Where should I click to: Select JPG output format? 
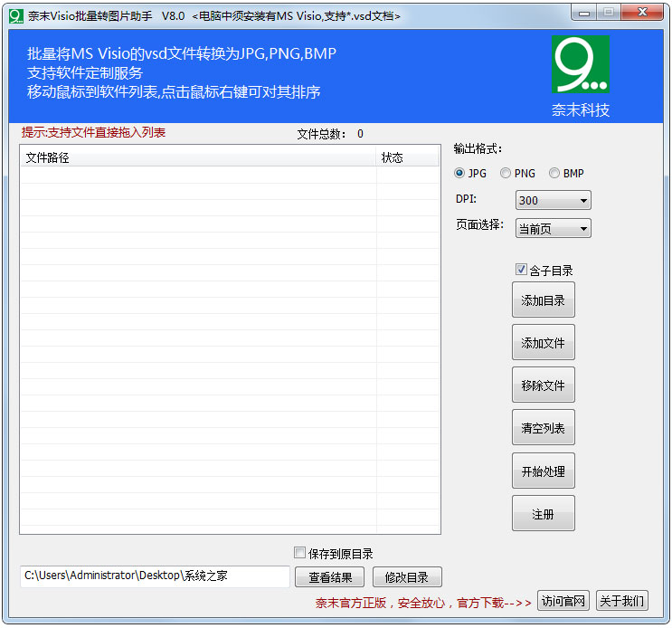point(460,174)
